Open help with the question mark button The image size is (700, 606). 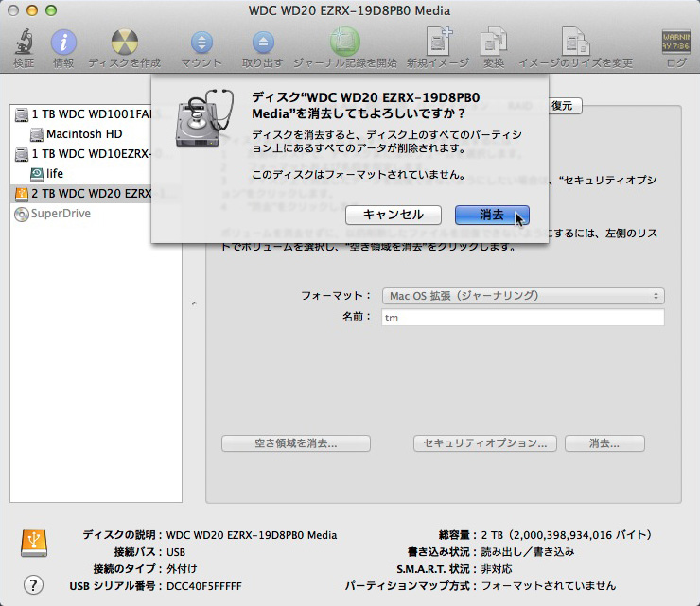pos(33,584)
